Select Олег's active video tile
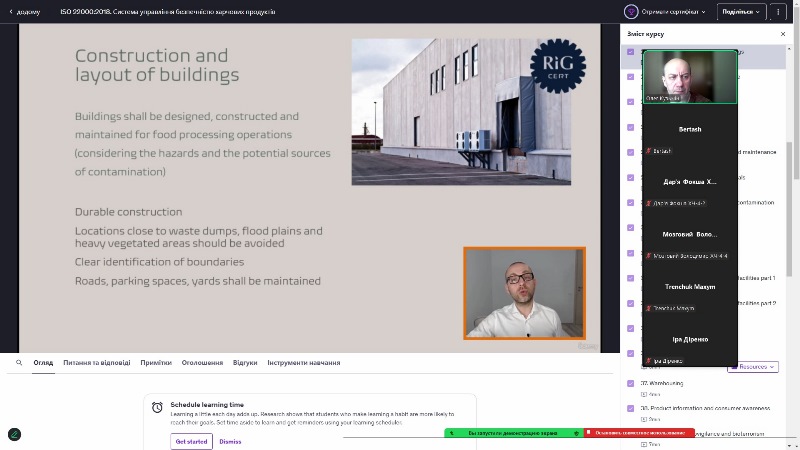 tap(690, 77)
